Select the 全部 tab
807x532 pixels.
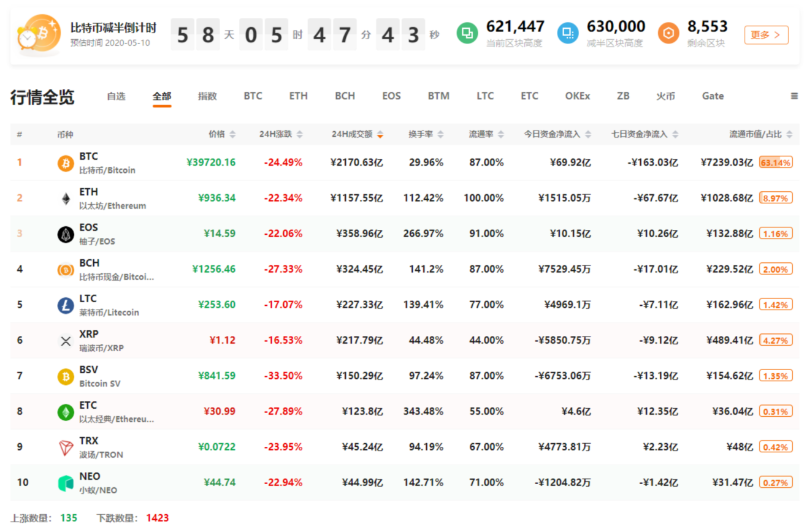[x=162, y=96]
